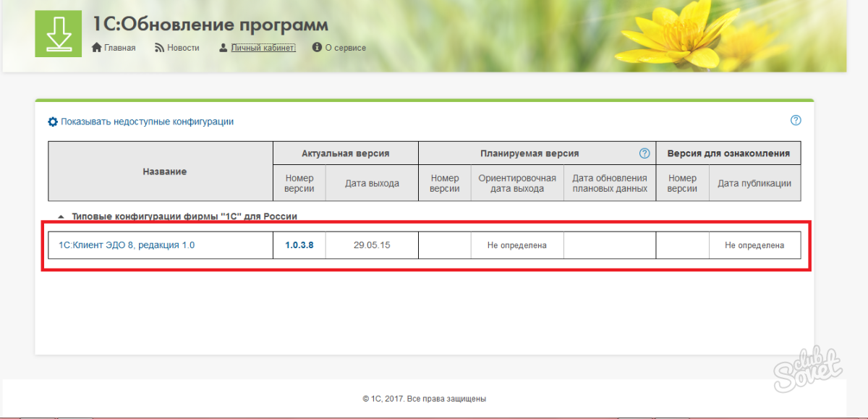Click the house icon beside Главная
Image resolution: width=868 pixels, height=419 pixels.
click(96, 48)
